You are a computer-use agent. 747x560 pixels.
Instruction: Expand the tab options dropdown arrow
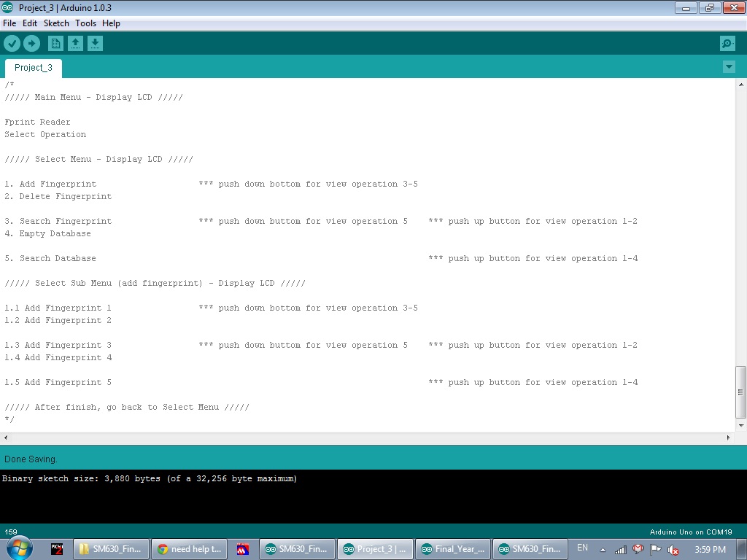729,66
